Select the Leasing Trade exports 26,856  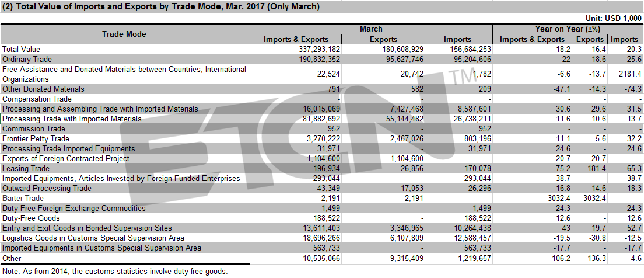point(411,169)
